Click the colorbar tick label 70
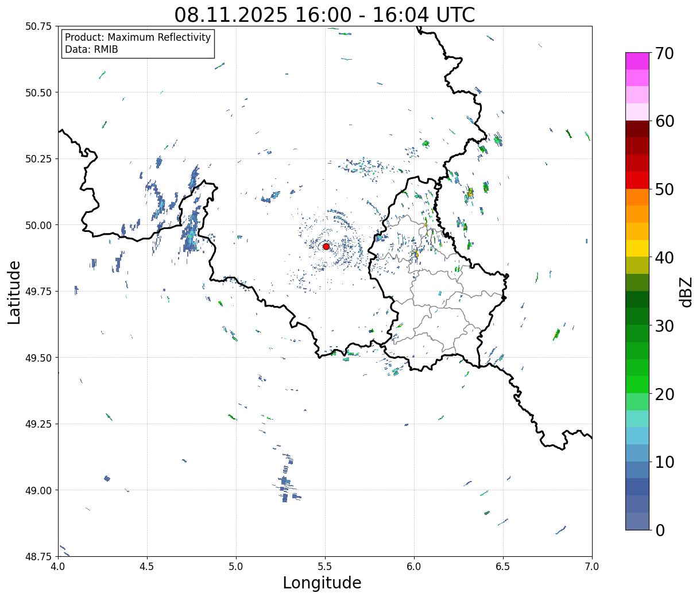Screen dimensions: 700x597 click(x=664, y=53)
